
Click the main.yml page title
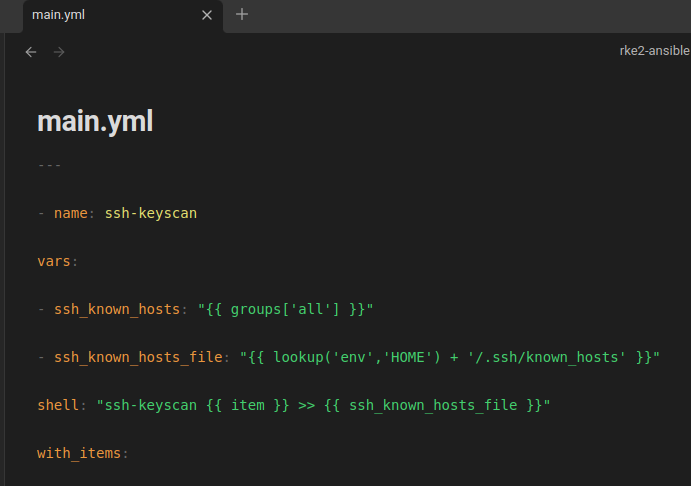coord(95,121)
